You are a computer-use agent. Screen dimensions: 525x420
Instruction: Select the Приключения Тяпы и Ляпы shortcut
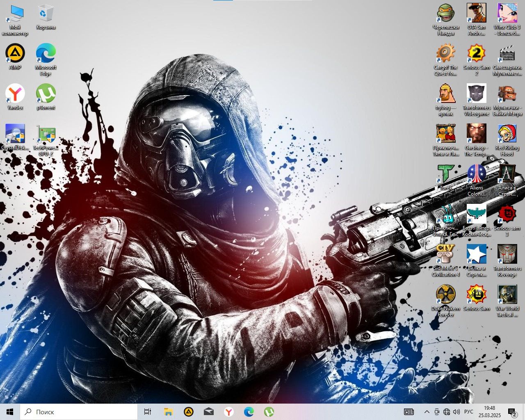(446, 141)
